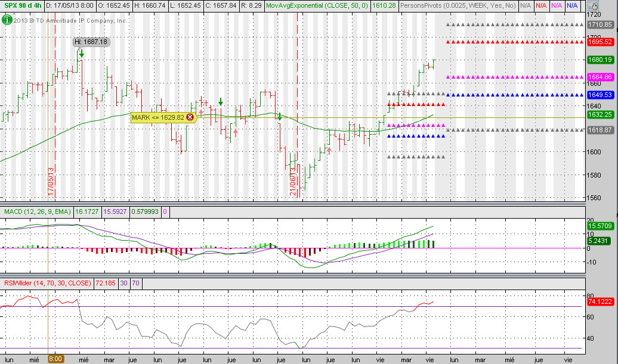Select the blue 1649.53 pivot price tag
Screen dimensions: 618x364
600,95
